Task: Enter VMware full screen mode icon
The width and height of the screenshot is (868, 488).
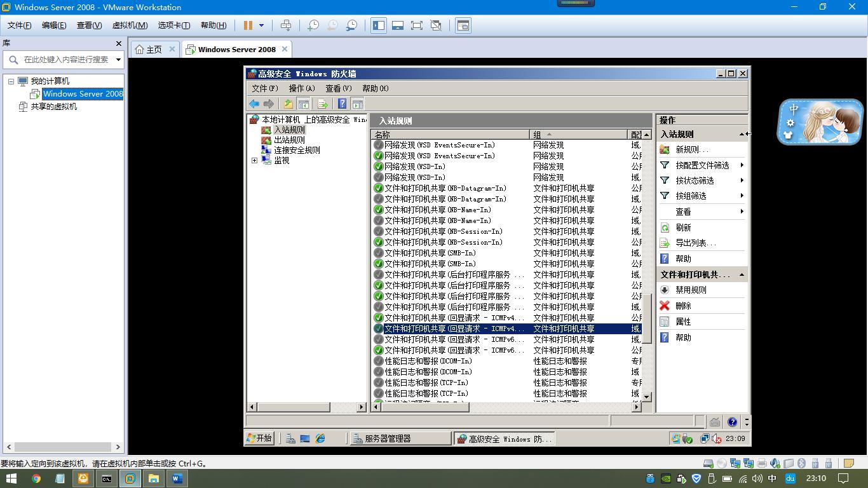Action: pyautogui.click(x=416, y=25)
